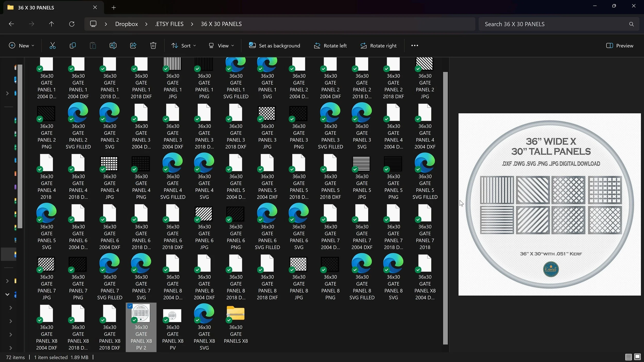The height and width of the screenshot is (362, 644).
Task: Select 36x30 GATE PANEL X8 SVG file
Action: tap(204, 327)
